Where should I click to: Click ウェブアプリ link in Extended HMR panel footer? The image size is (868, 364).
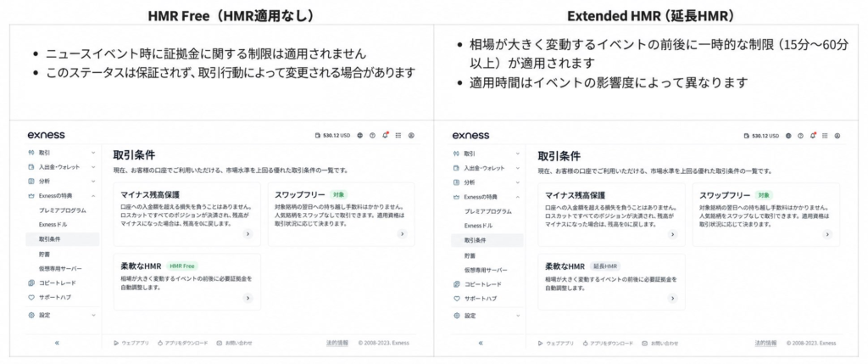pyautogui.click(x=556, y=344)
